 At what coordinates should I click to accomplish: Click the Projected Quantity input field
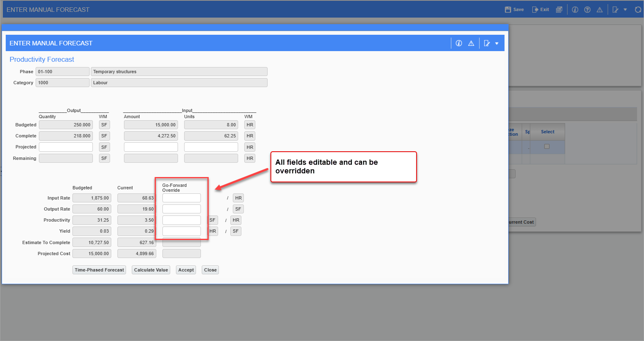pos(66,147)
